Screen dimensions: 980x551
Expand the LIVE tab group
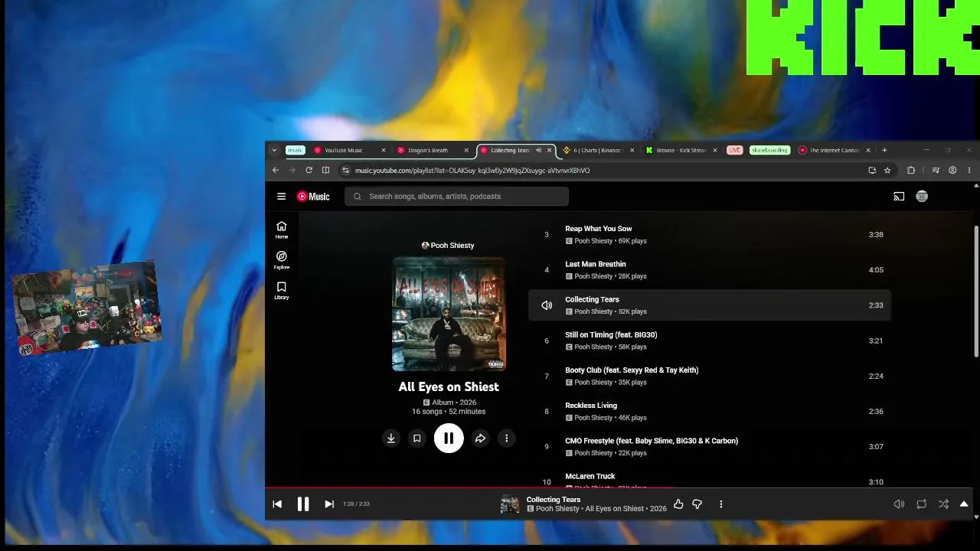tap(735, 151)
